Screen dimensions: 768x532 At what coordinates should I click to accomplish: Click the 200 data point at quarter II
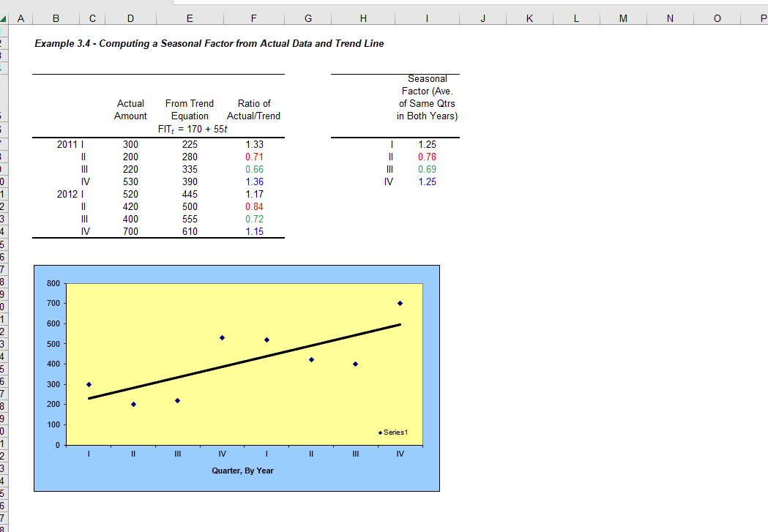tap(133, 404)
